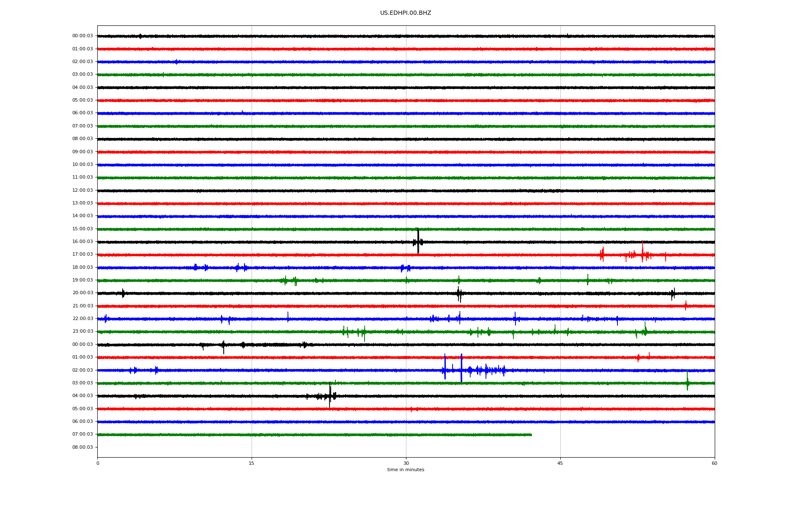This screenshot has width=812, height=508.
Task: Click the x-axis tick label 15
Action: 252,463
